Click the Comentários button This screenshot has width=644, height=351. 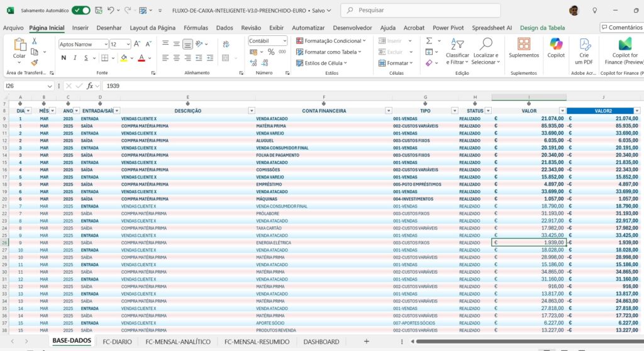tap(621, 28)
